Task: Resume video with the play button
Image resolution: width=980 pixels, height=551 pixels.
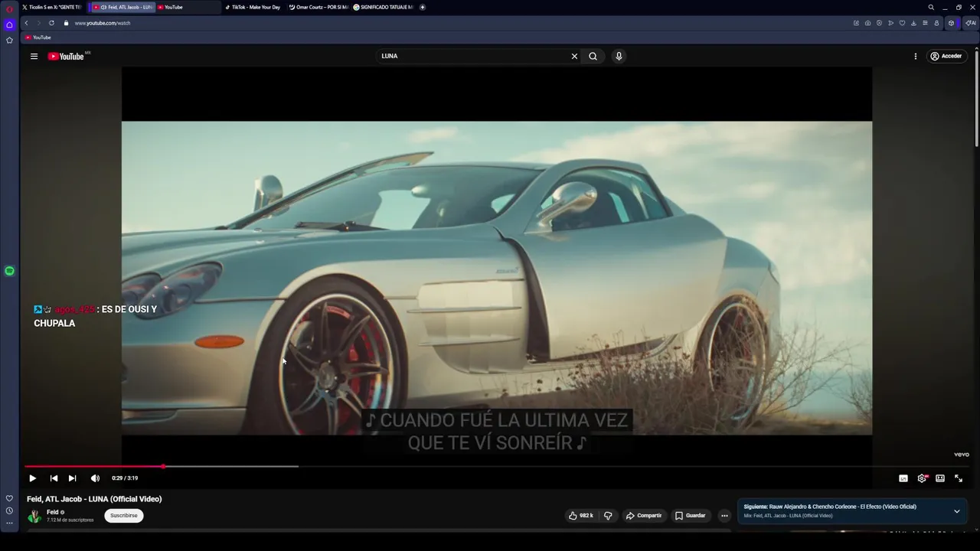Action: coord(32,478)
